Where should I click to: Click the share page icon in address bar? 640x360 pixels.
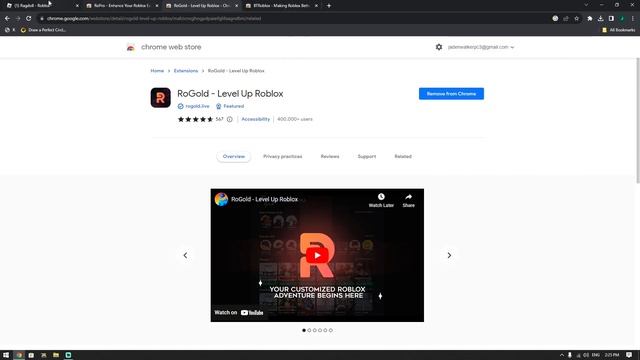click(x=566, y=18)
